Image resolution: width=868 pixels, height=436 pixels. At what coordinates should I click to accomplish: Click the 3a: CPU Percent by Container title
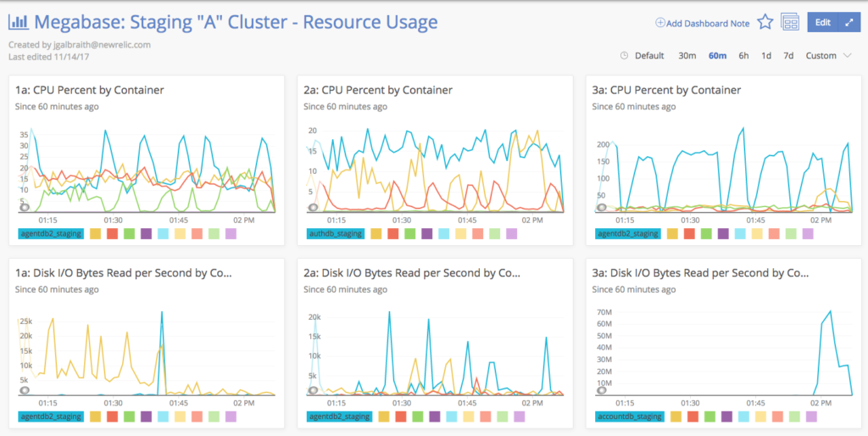[666, 90]
